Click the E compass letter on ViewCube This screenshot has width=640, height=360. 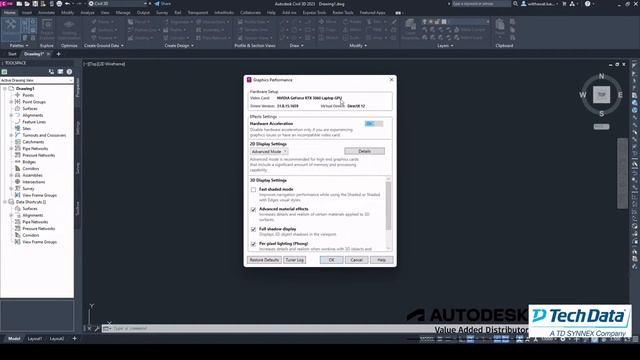620,95
